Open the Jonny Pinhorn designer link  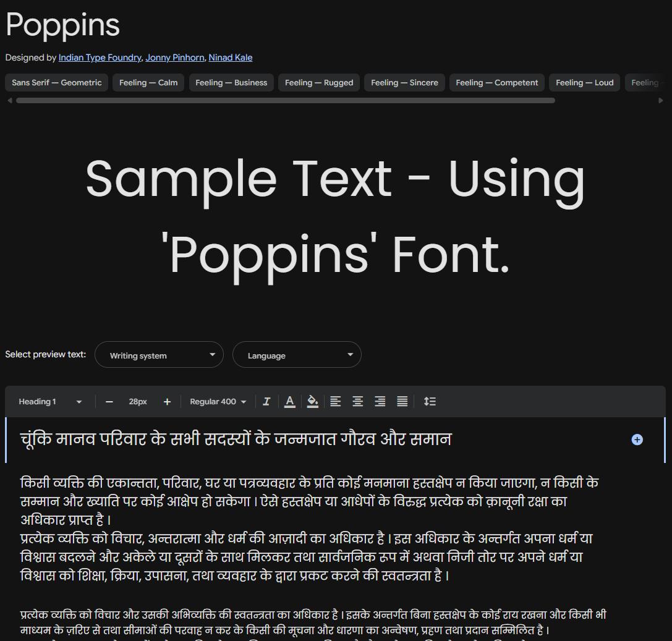[x=175, y=57]
